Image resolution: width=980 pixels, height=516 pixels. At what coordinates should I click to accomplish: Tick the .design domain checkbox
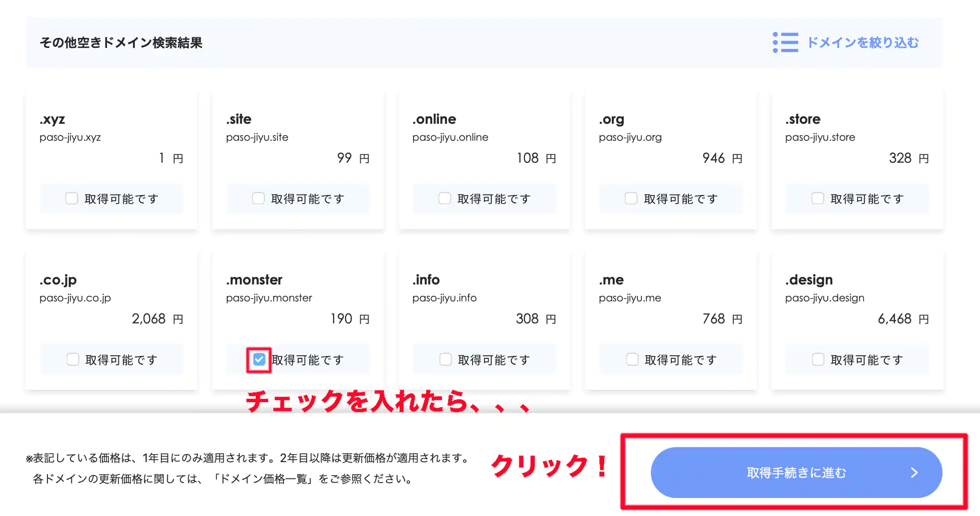[818, 359]
